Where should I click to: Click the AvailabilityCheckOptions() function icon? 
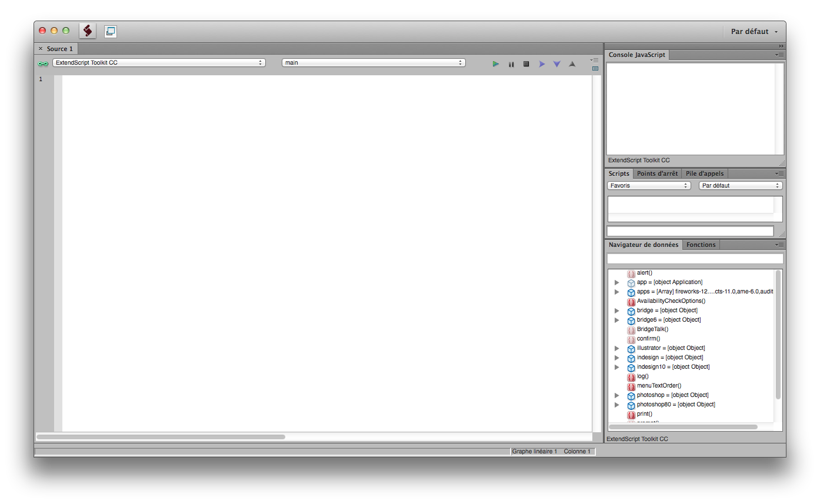coord(631,302)
